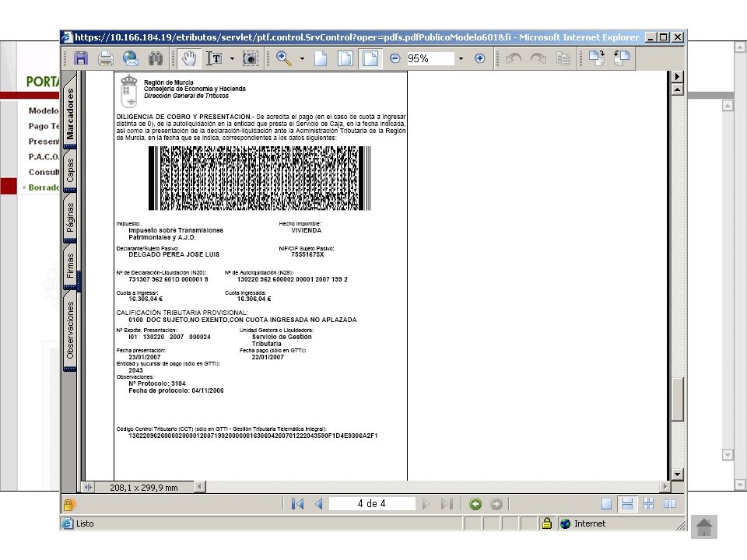Click the document security lock icon
Viewport: 747px width, 560px height.
coord(70,504)
